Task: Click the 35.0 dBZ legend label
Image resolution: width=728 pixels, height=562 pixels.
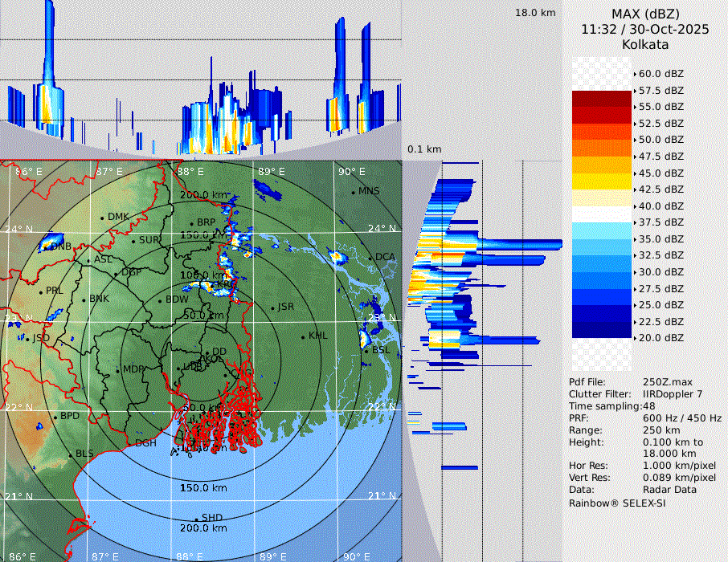Action: point(661,238)
